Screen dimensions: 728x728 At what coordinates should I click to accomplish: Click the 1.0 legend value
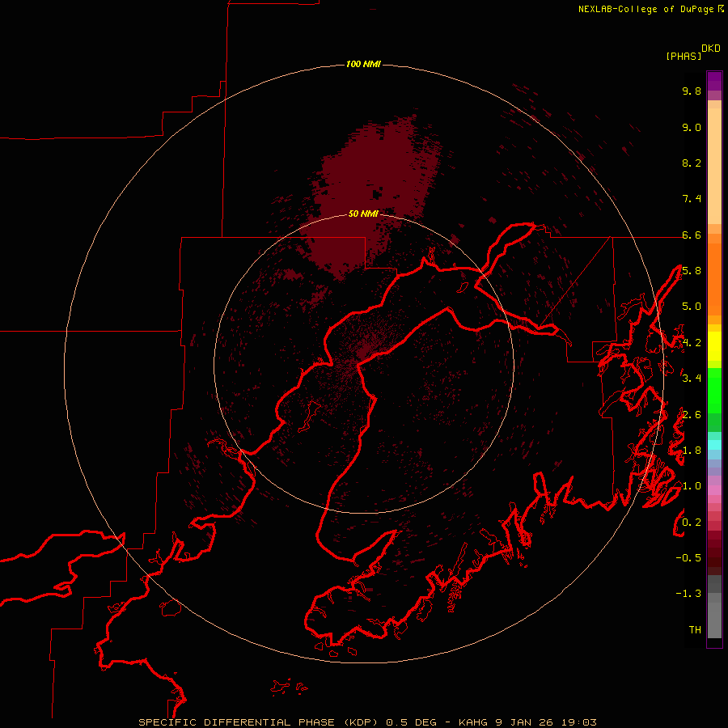(x=692, y=486)
